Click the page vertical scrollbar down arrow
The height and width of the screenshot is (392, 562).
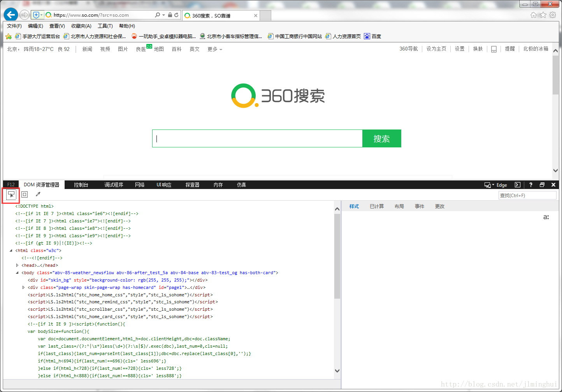(555, 171)
